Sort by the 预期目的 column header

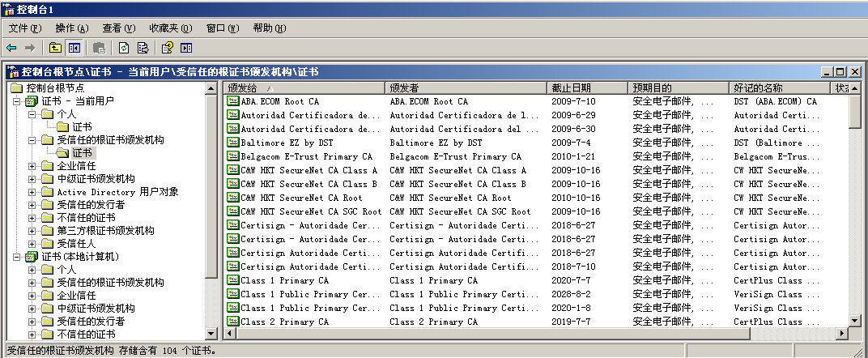pyautogui.click(x=679, y=88)
